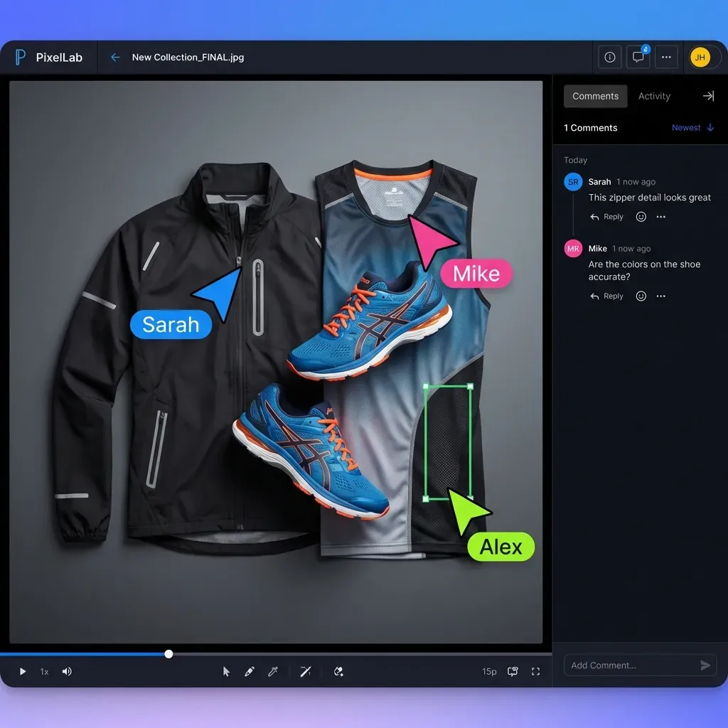Open the info panel icon at the top

(609, 57)
